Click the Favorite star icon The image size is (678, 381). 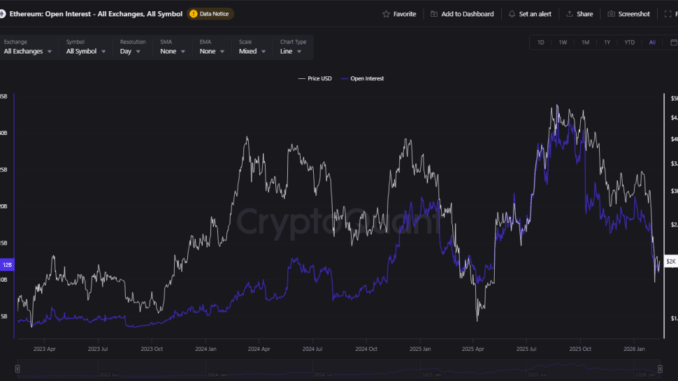tap(386, 14)
